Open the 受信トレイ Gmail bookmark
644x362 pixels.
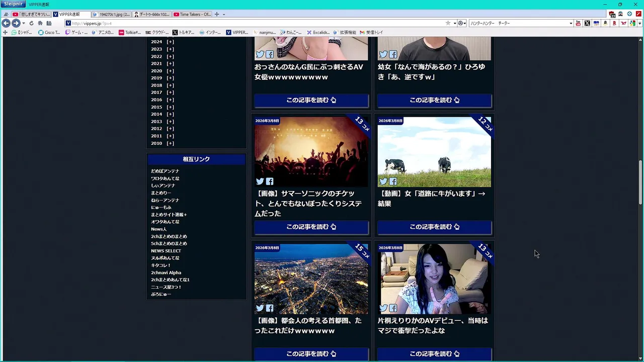[x=371, y=32]
